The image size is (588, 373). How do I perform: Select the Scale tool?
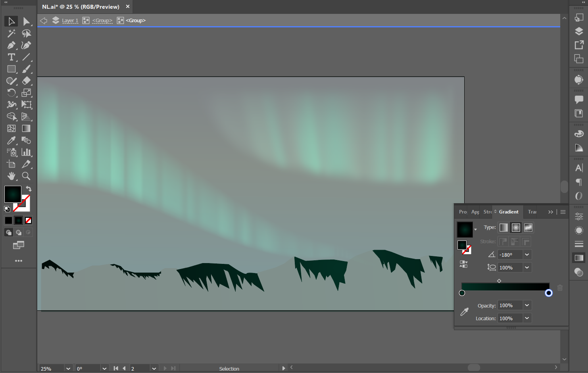(x=26, y=93)
